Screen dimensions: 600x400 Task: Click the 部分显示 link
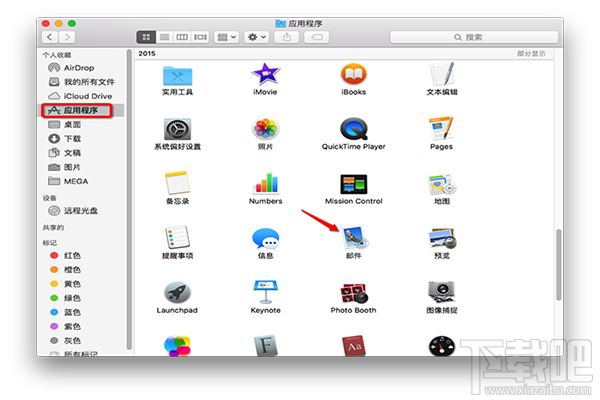(x=531, y=54)
